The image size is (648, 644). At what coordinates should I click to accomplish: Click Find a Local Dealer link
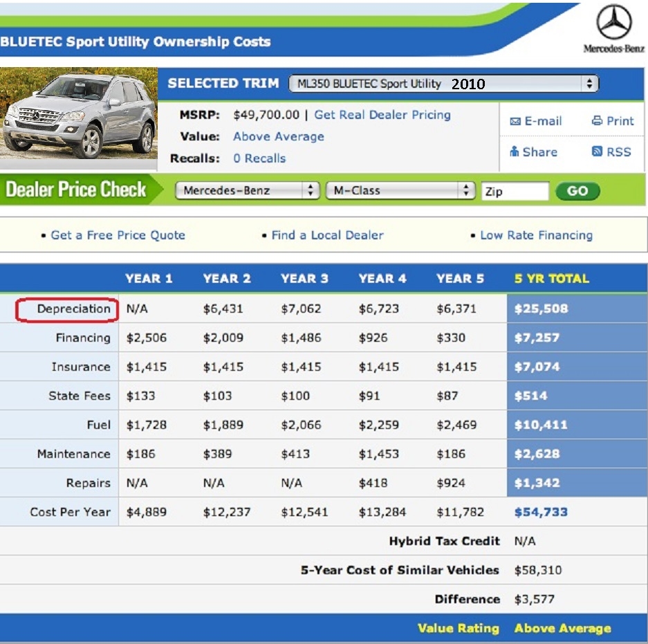327,235
